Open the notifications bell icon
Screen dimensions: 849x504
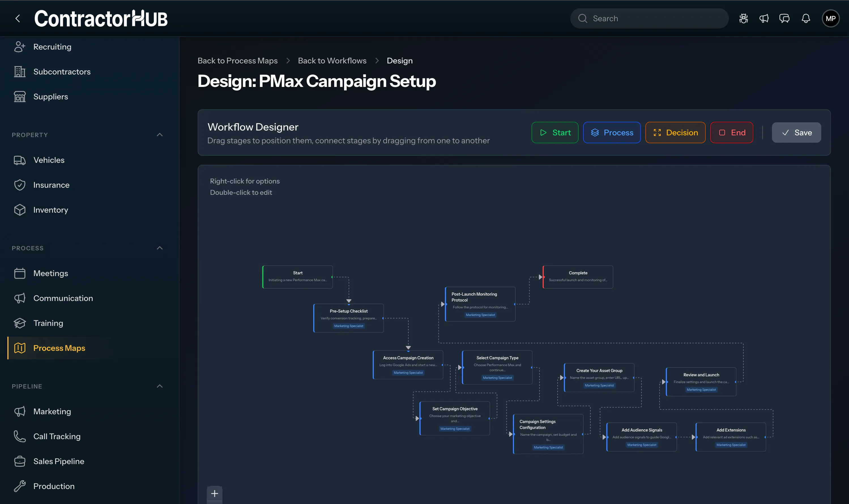pos(806,18)
